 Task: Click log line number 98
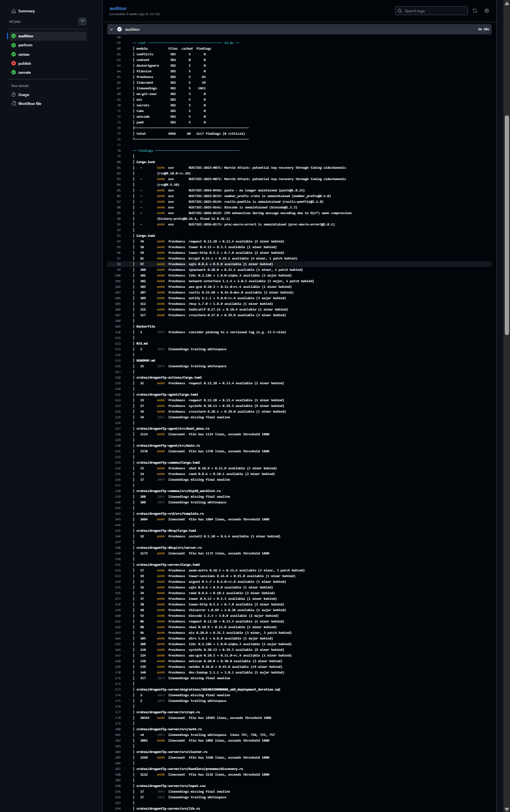tap(119, 264)
